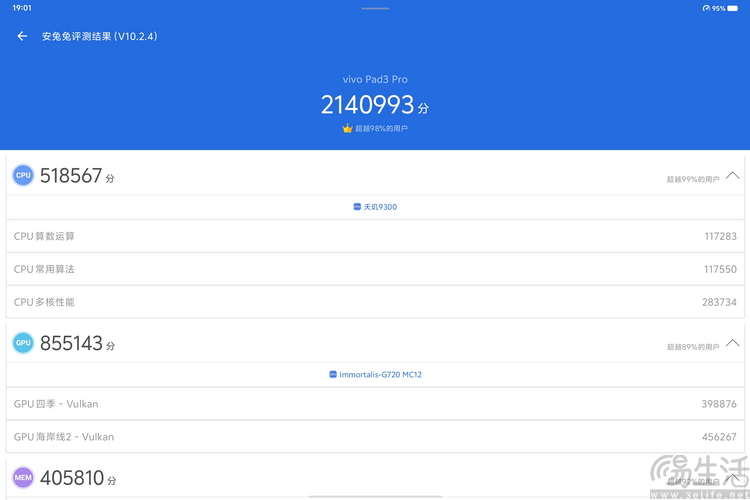Tap the 超越89%的用户 label in the GPU section
This screenshot has height=500, width=750.
coord(693,346)
